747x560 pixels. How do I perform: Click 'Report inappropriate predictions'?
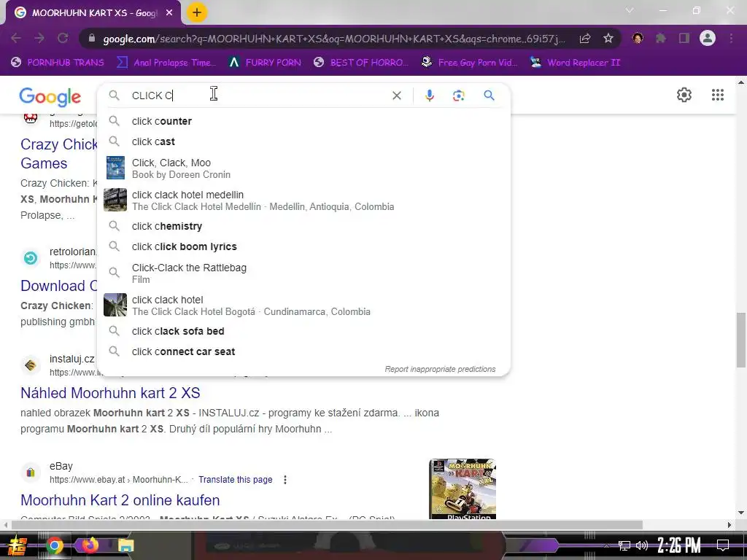click(440, 369)
